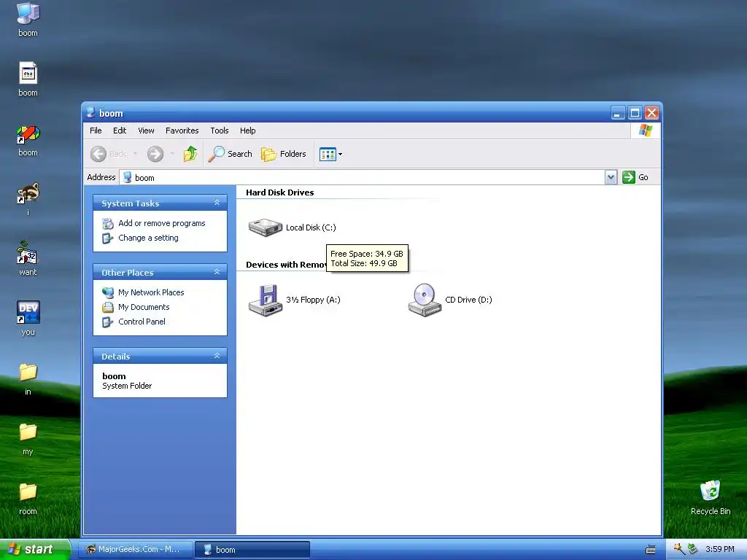Click inside the Address field
This screenshot has height=560, width=747.
362,177
